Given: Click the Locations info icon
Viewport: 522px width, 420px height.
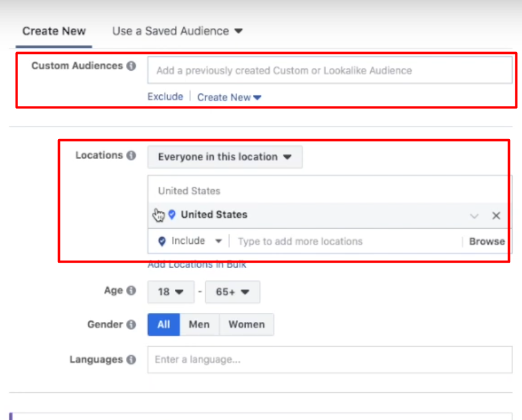Looking at the screenshot, I should pyautogui.click(x=131, y=156).
